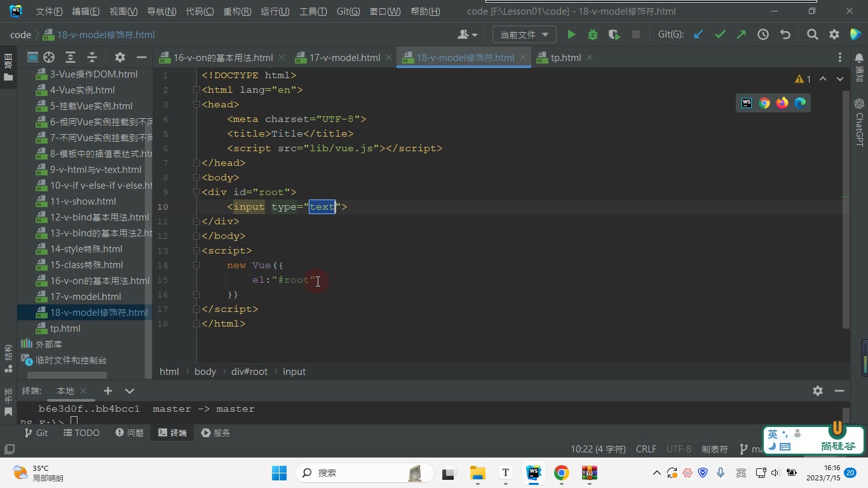Collapse all project tree nodes
The width and height of the screenshot is (868, 488).
92,57
